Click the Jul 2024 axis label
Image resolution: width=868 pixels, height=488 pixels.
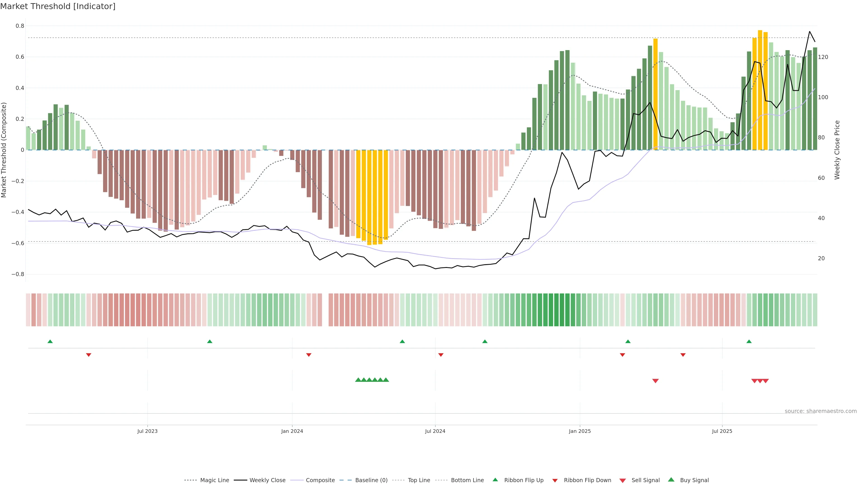coord(435,431)
